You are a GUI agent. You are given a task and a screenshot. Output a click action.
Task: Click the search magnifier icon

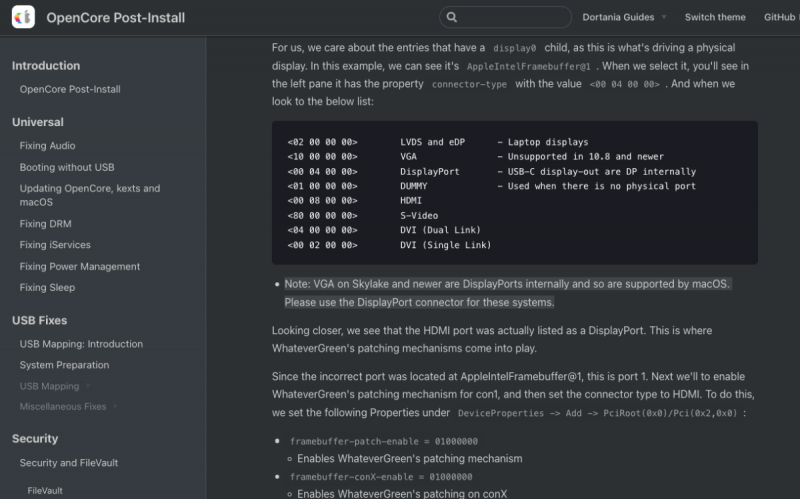click(x=452, y=17)
